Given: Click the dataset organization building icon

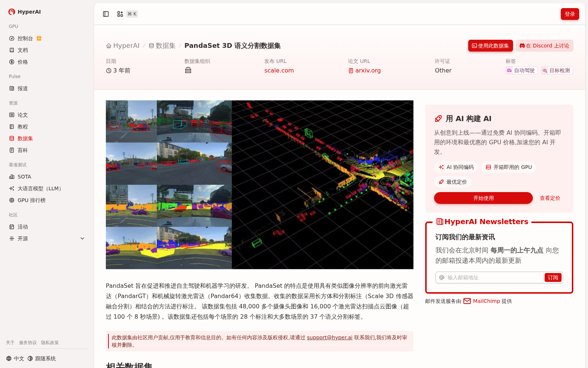Looking at the screenshot, I should pyautogui.click(x=188, y=70).
